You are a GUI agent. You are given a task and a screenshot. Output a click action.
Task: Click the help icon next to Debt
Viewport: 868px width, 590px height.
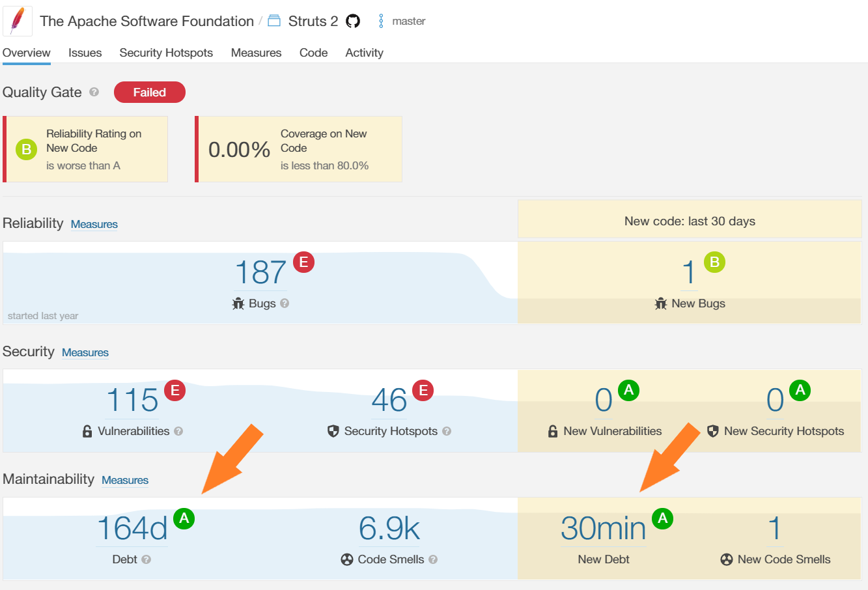147,559
